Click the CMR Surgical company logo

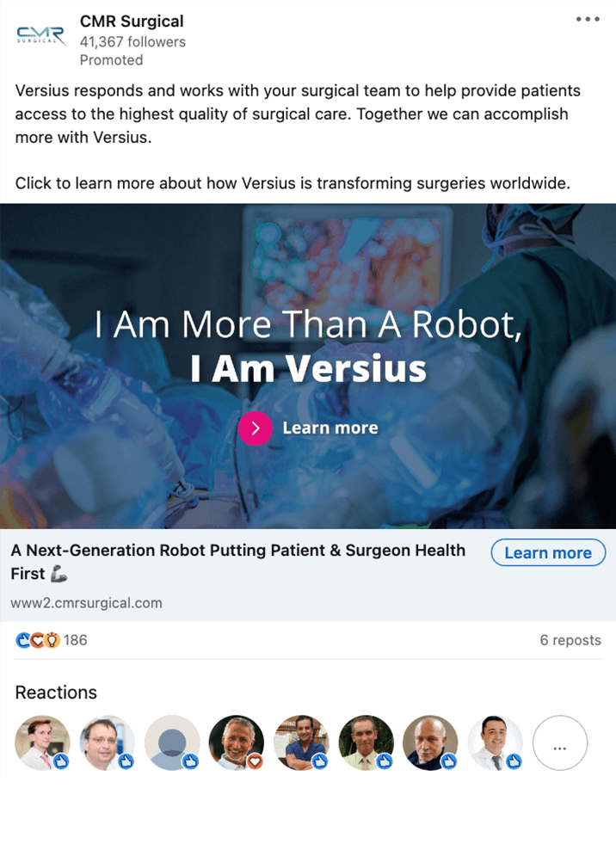pyautogui.click(x=40, y=36)
